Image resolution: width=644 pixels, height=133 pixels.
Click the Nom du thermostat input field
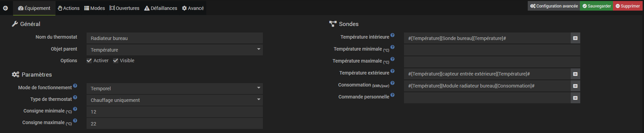175,38
